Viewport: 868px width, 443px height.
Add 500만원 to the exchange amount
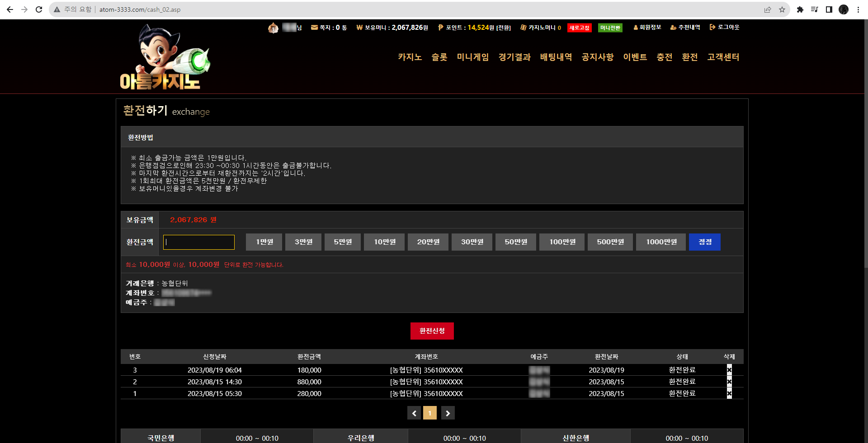point(610,242)
